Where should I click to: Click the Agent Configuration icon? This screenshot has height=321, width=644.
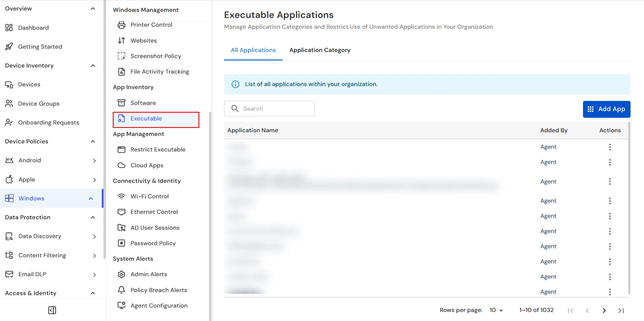[x=121, y=305]
